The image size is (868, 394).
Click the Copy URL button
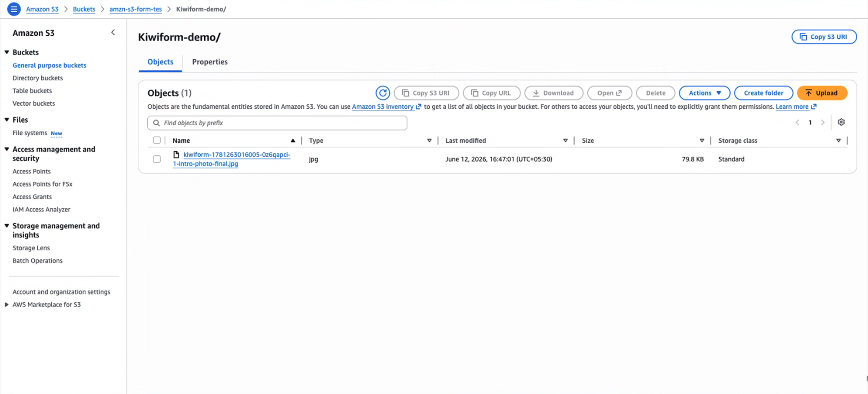[491, 93]
